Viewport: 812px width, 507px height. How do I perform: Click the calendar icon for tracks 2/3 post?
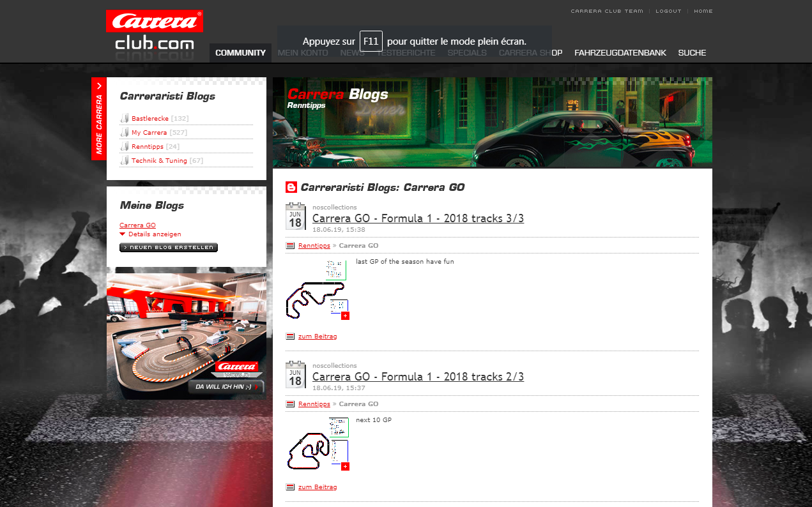(x=295, y=375)
